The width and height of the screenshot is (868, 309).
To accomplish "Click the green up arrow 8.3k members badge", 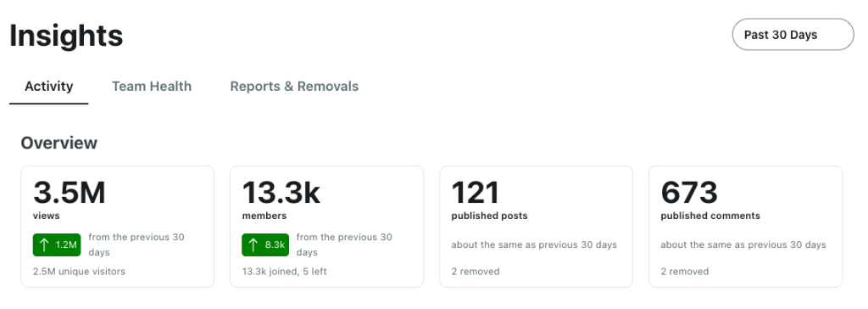I will coord(265,244).
